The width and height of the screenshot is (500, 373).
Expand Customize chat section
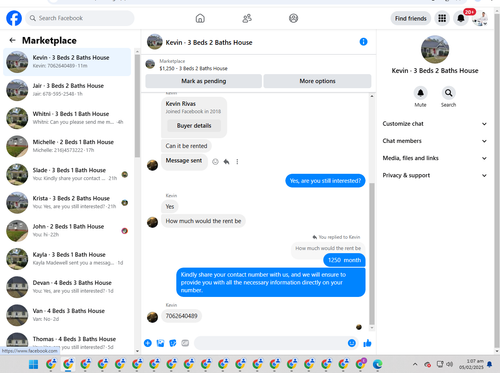tap(435, 124)
